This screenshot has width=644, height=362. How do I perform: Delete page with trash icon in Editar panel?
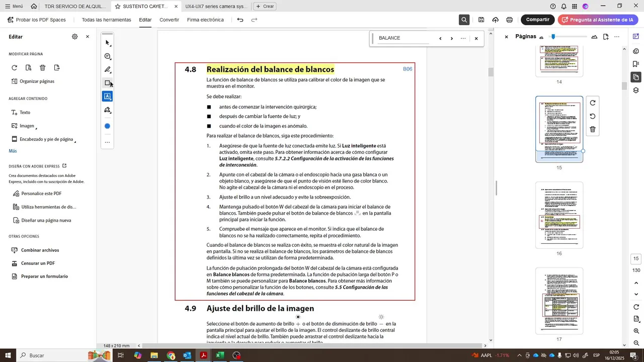click(43, 68)
